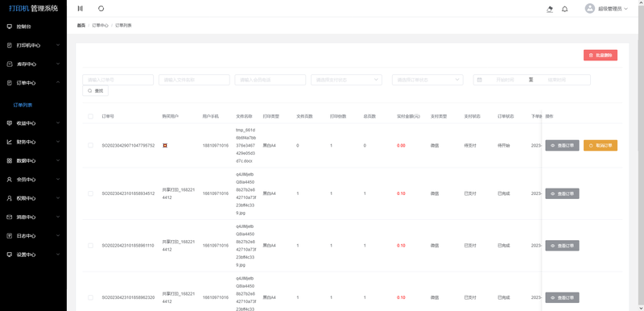
Task: Open 设置中心 menu label
Action: point(26,255)
